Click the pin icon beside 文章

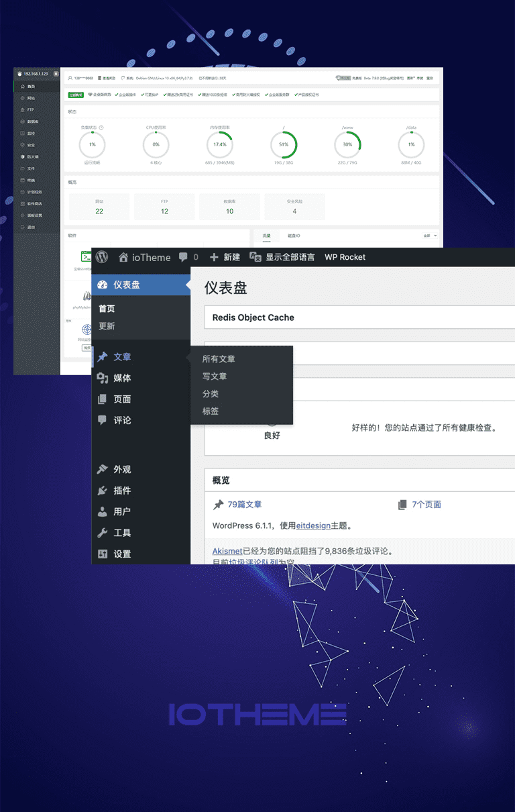point(103,357)
